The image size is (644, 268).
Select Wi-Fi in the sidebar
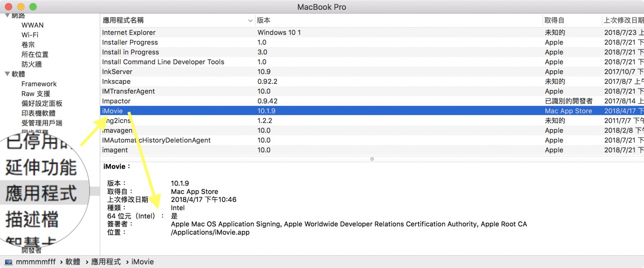(30, 35)
